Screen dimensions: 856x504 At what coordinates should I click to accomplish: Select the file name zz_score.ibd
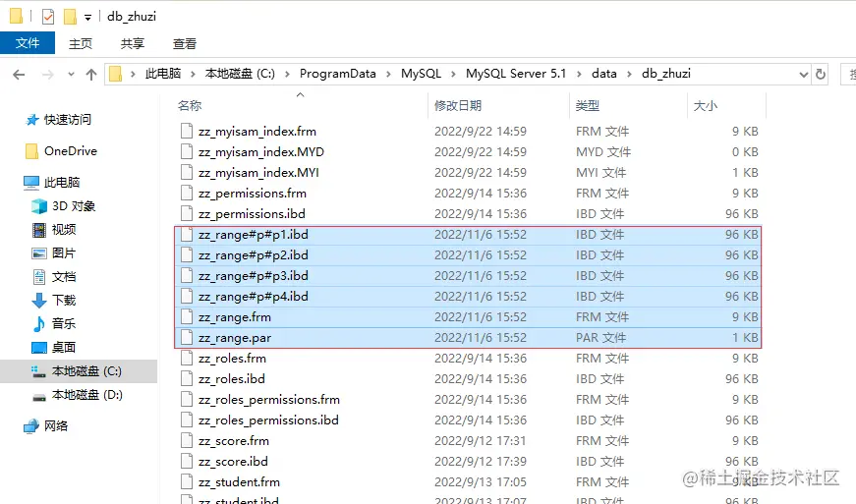233,462
